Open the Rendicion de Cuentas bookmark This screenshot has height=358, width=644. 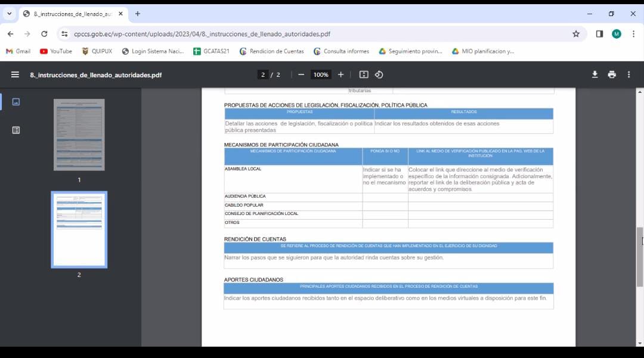click(271, 51)
